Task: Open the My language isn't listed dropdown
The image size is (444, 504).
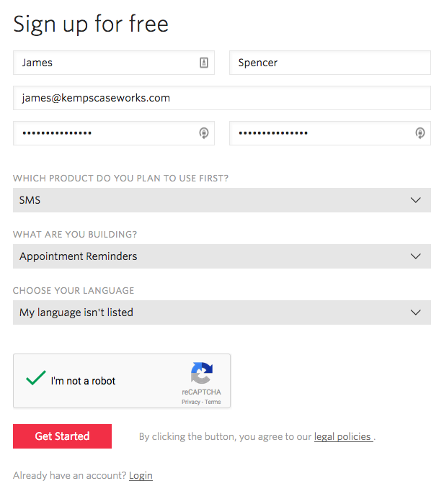Action: (221, 312)
